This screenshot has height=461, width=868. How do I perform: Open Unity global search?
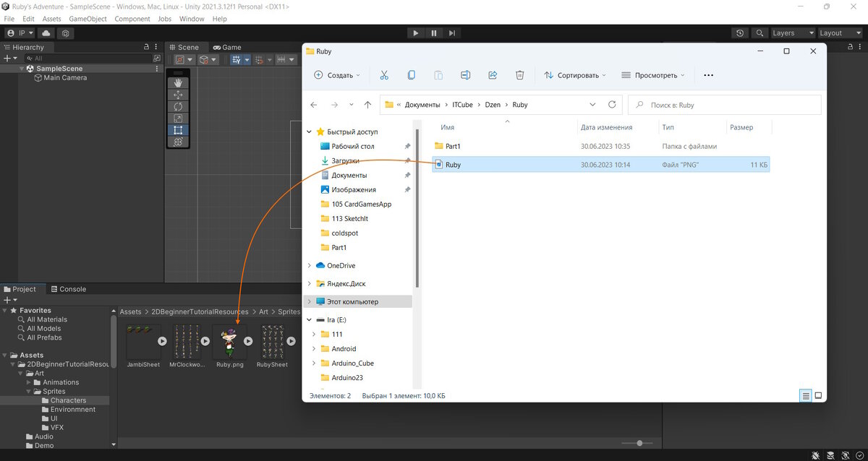pyautogui.click(x=759, y=33)
